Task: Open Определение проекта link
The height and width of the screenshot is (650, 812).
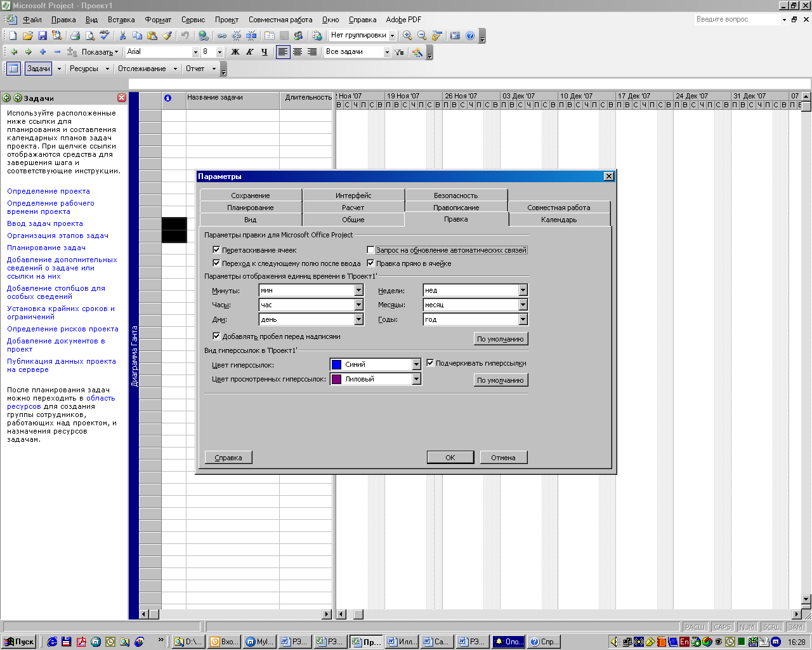Action: coord(48,191)
